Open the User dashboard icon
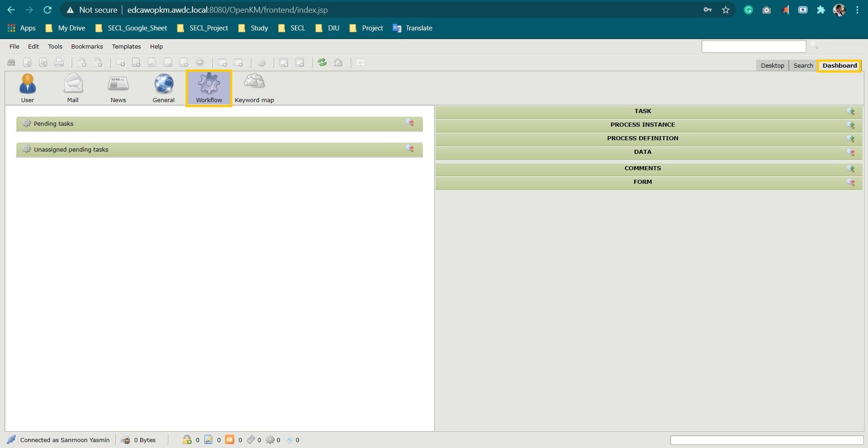Viewport: 868px width, 448px height. 27,88
